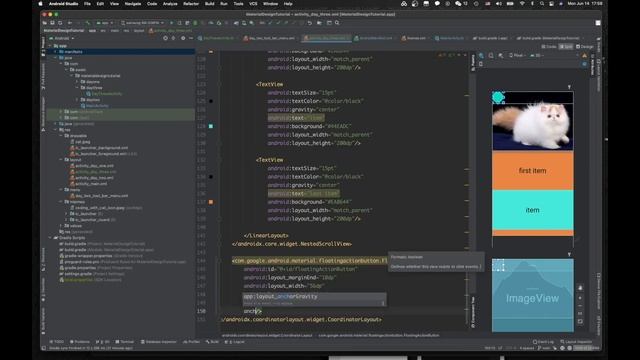Open the Logcat tool window
The image size is (640, 360).
(236, 342)
